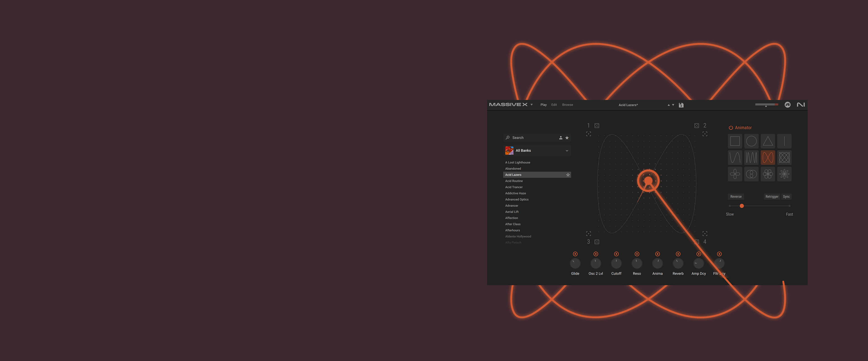
Task: Switch to the Play view
Action: (x=543, y=105)
